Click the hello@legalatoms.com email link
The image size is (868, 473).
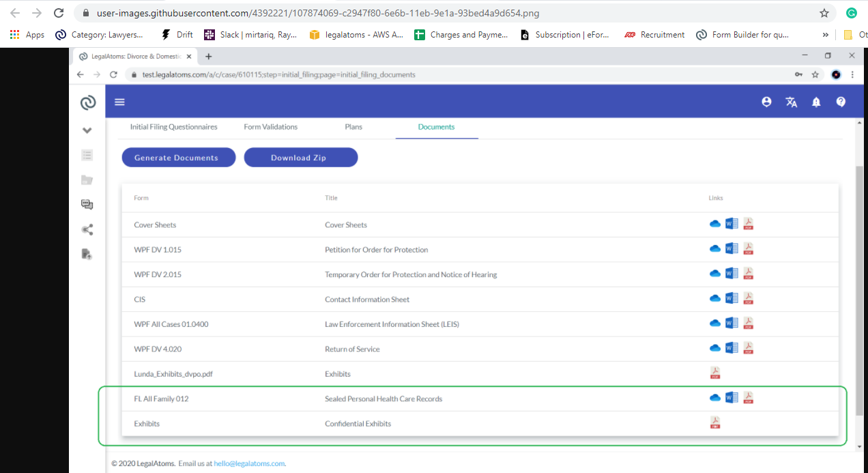click(x=249, y=463)
